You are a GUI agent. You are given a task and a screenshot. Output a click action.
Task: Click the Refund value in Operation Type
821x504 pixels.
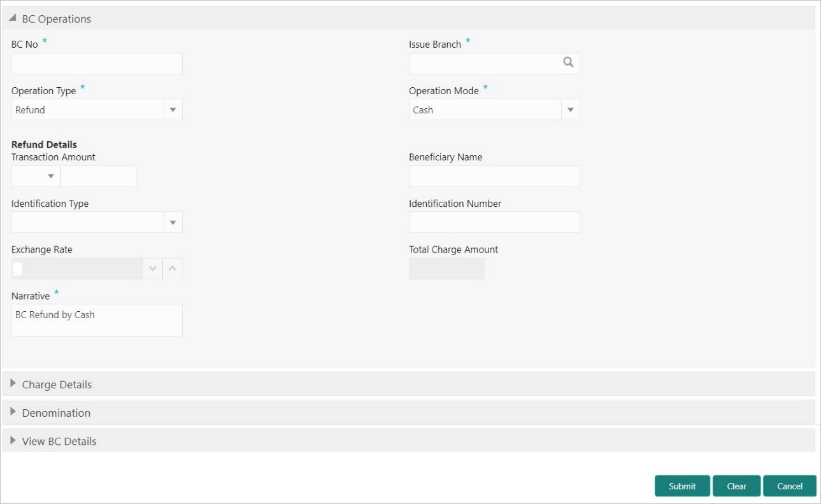tap(30, 110)
